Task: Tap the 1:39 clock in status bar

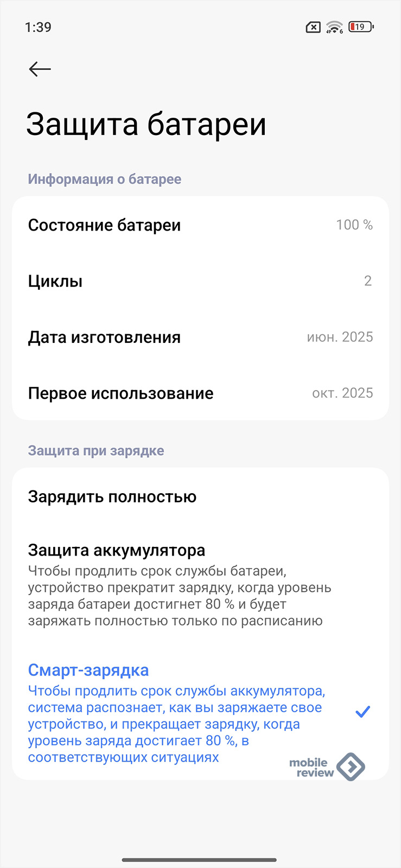Action: (x=38, y=27)
